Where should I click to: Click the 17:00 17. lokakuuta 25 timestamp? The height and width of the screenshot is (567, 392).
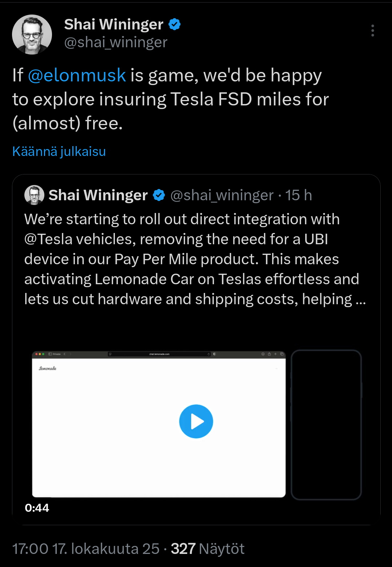click(x=86, y=549)
